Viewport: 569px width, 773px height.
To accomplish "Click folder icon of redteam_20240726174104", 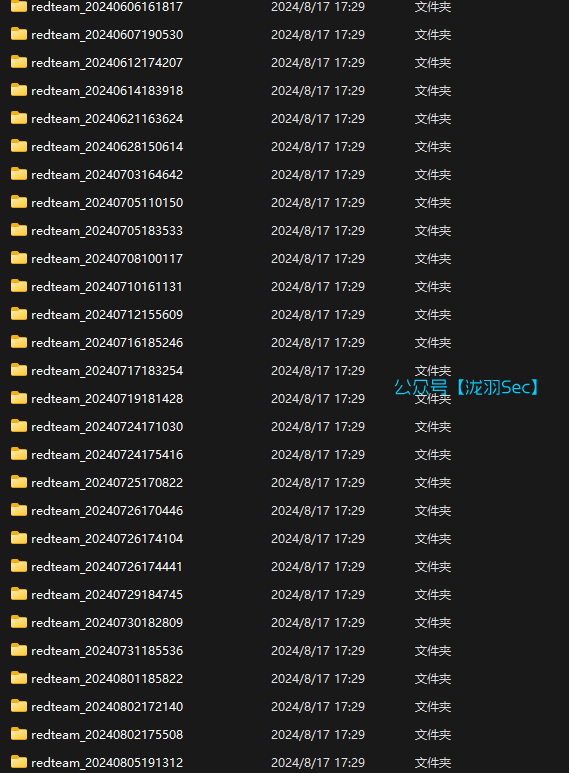I will pos(19,538).
